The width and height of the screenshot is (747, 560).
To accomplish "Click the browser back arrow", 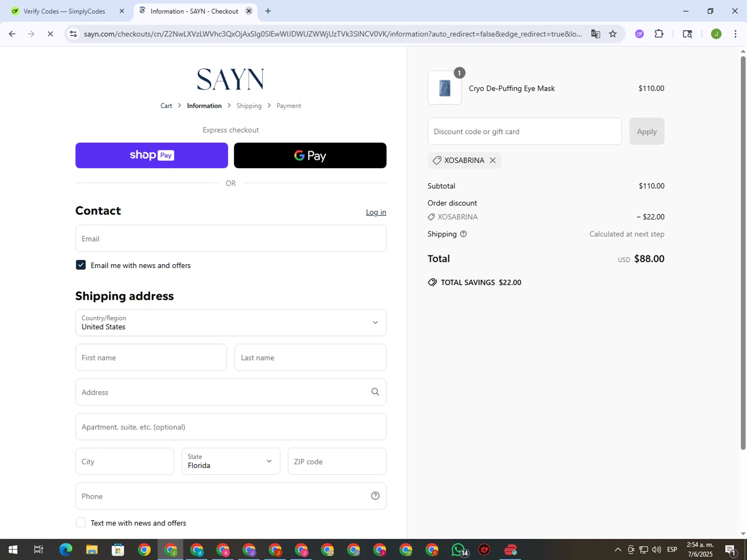I will pos(12,34).
